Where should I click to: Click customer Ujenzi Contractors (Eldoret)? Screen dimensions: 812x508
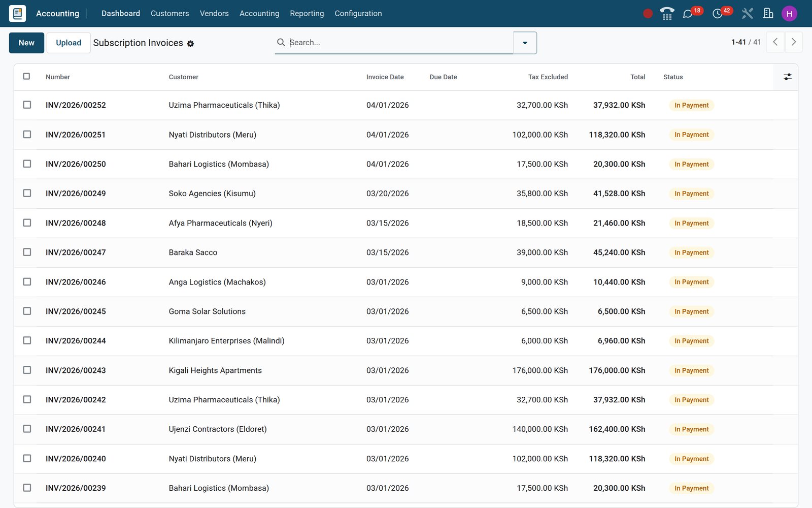pyautogui.click(x=218, y=429)
